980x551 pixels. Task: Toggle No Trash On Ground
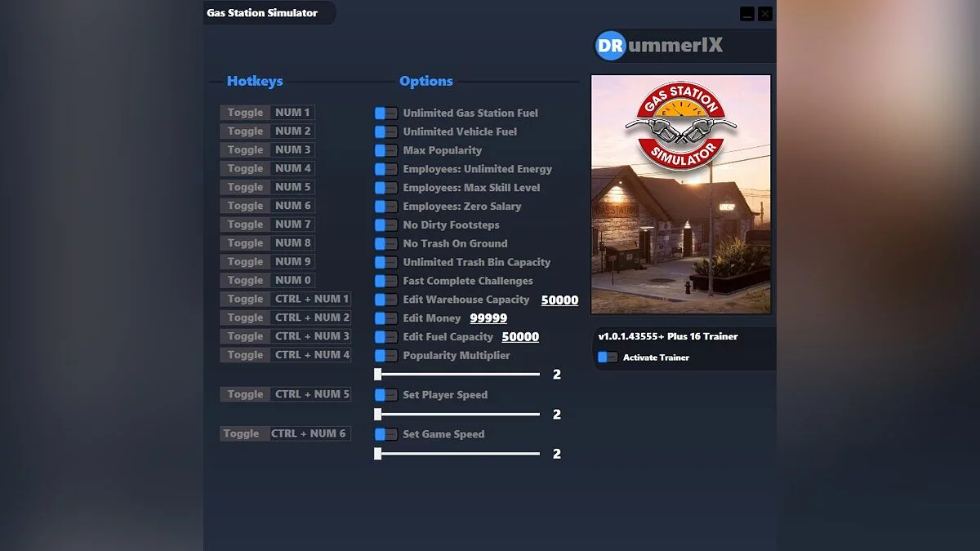pyautogui.click(x=385, y=243)
